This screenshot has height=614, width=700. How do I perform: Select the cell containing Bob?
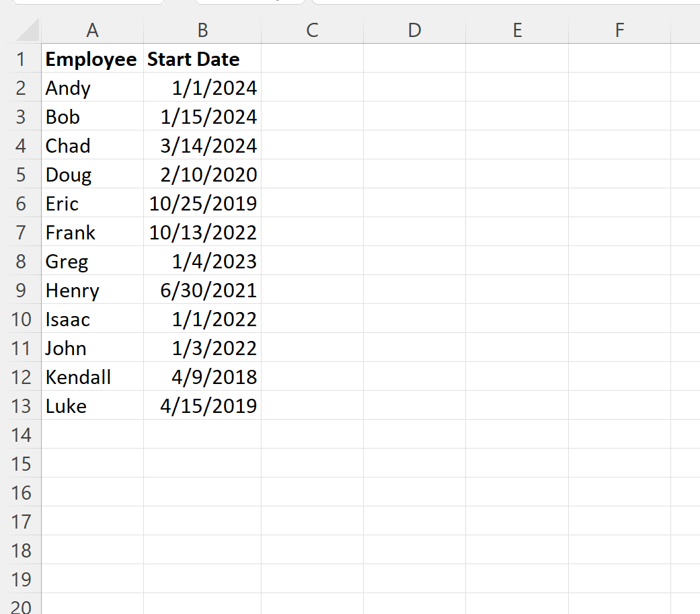pos(92,117)
